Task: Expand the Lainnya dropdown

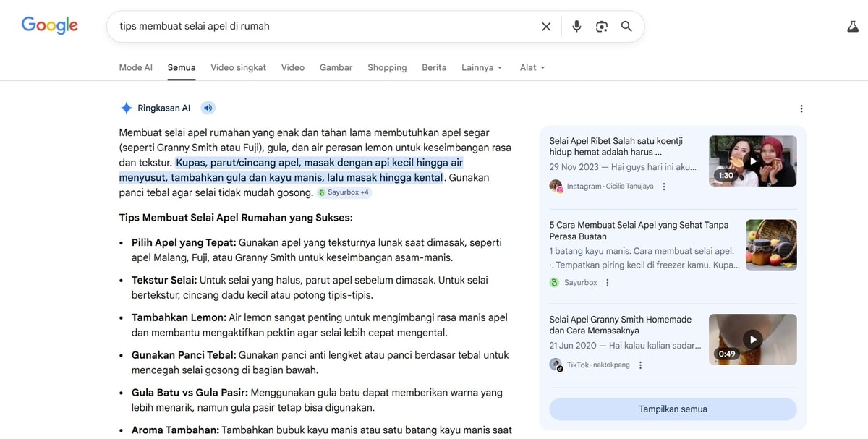Action: pyautogui.click(x=480, y=67)
